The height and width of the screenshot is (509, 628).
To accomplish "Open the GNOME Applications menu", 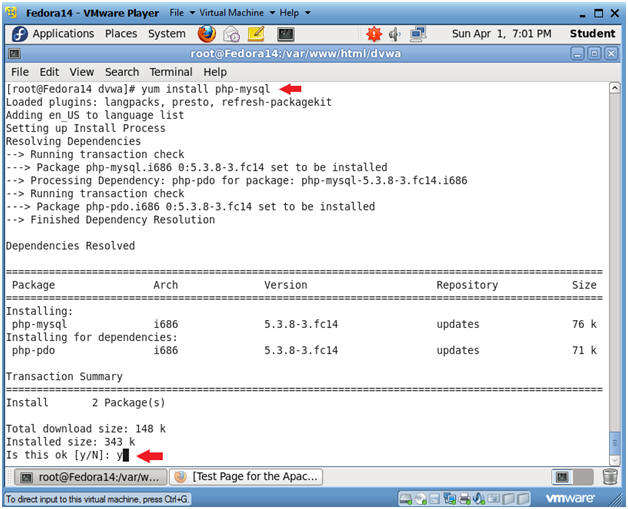I will point(63,34).
